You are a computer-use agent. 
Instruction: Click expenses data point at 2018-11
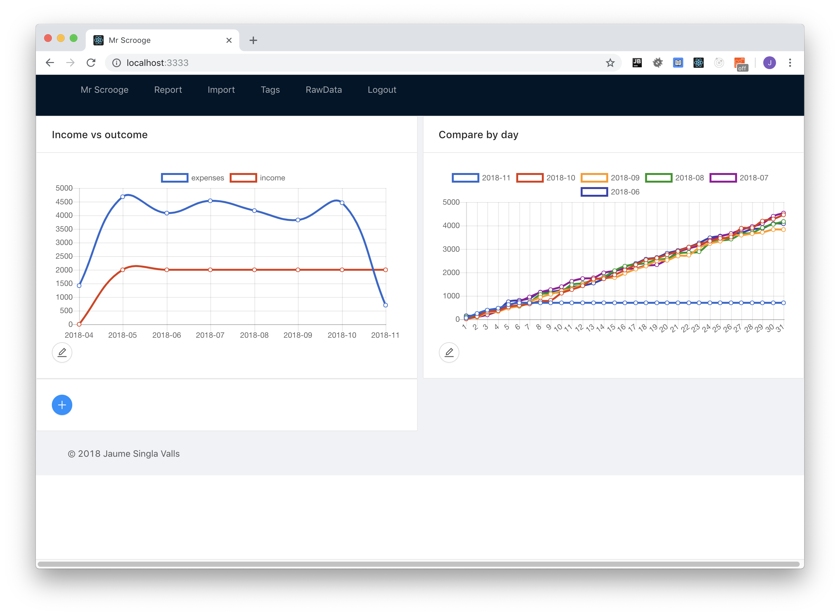385,305
